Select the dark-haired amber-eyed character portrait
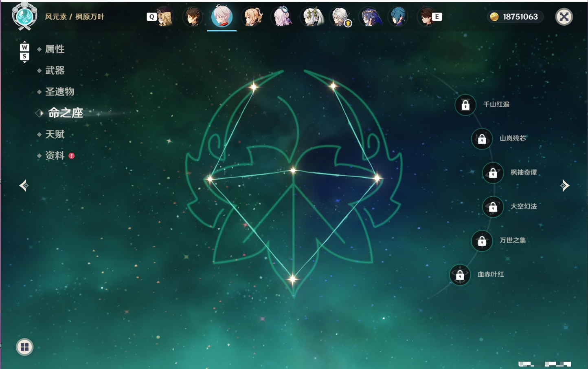 193,17
